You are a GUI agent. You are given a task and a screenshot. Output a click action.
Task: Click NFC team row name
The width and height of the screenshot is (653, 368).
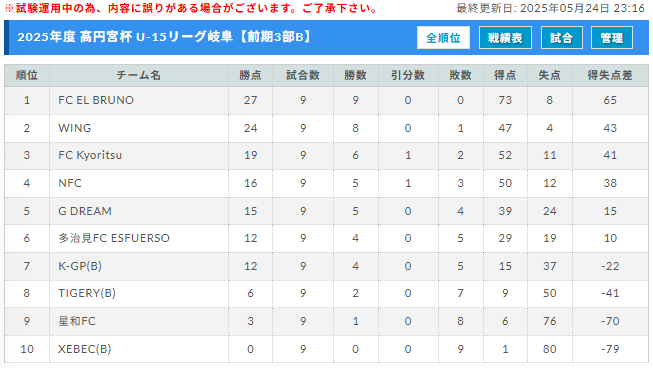[x=70, y=183]
